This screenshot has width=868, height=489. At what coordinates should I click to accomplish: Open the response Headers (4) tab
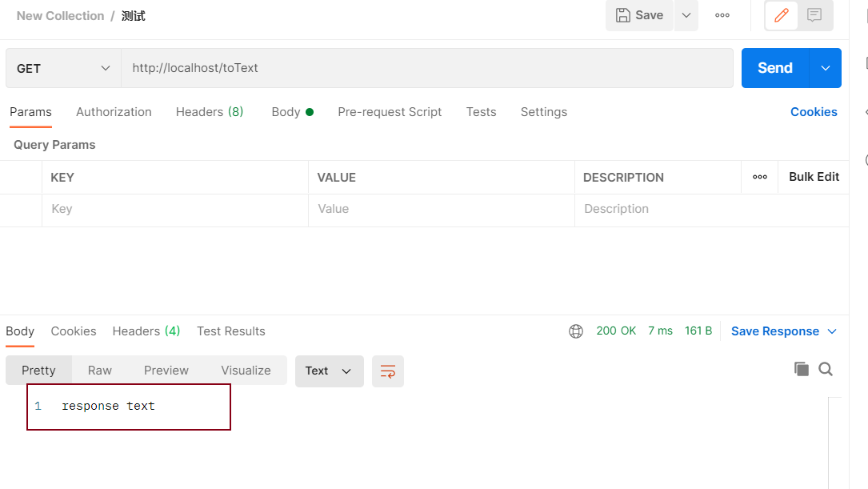(x=146, y=331)
